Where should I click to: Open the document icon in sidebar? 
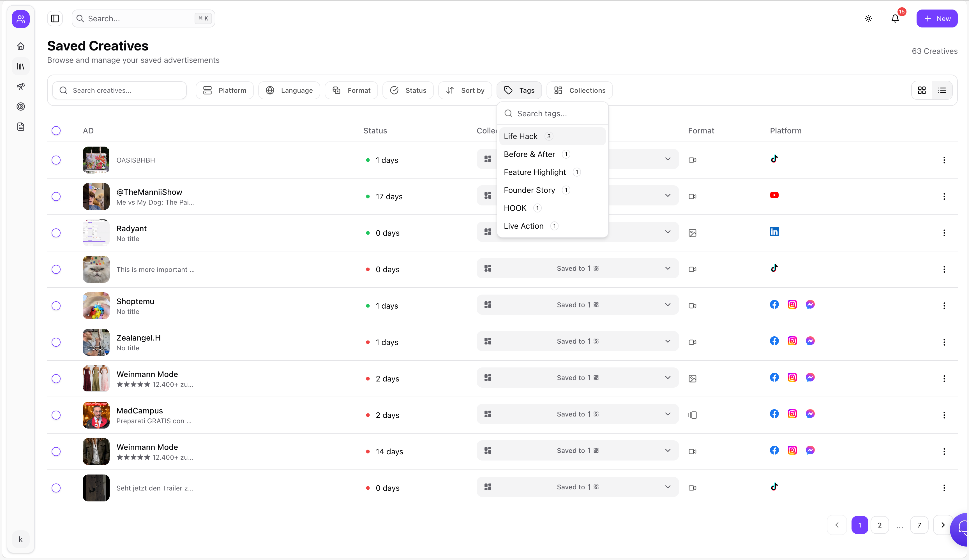pos(21,127)
